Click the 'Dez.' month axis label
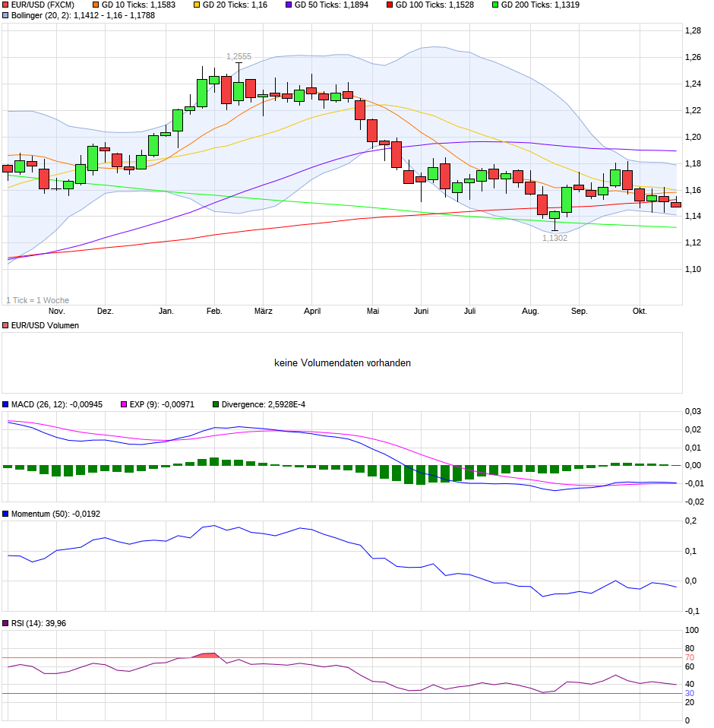 point(106,312)
